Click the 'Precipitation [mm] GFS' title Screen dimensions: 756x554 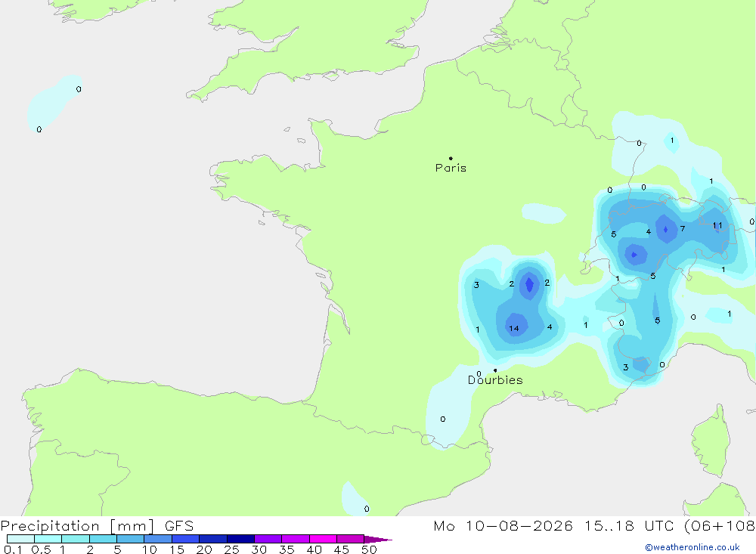point(97,526)
